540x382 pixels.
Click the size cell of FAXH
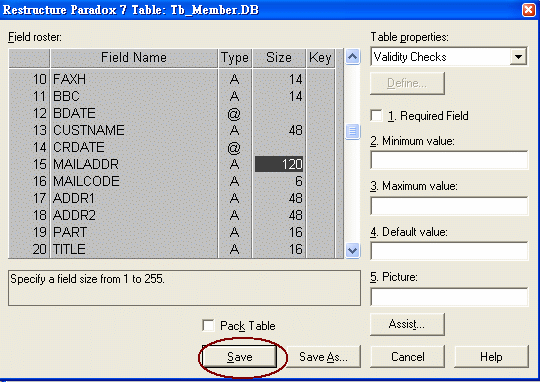[279, 79]
